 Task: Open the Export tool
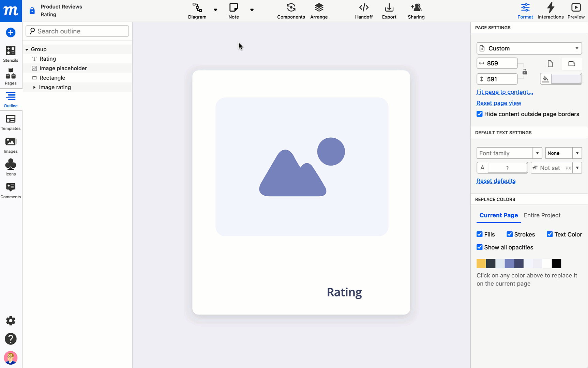pos(389,11)
